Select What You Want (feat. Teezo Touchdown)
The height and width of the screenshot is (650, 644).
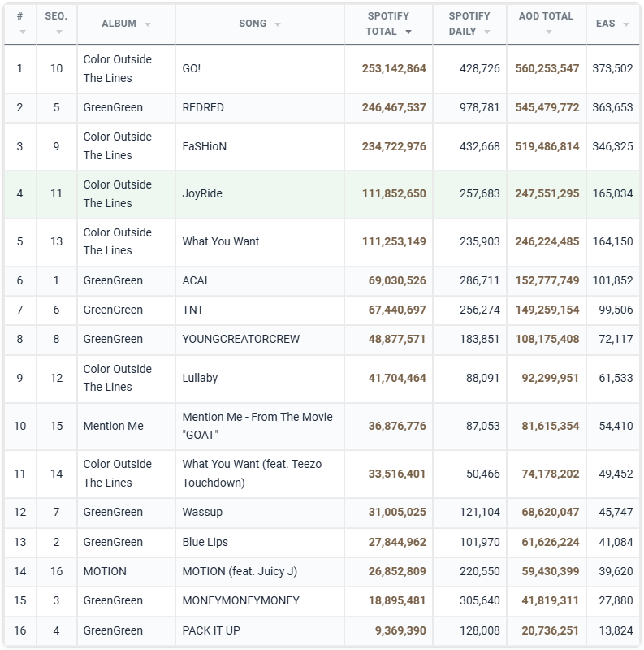(x=252, y=474)
